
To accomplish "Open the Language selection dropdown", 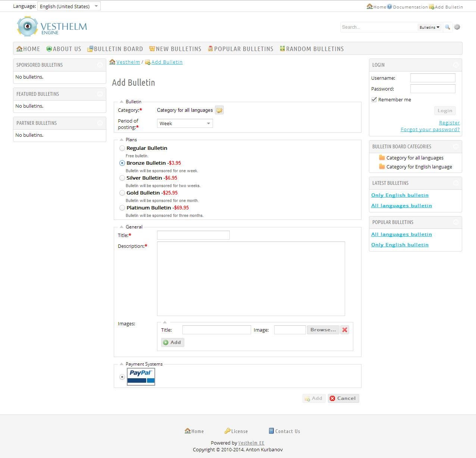I will (69, 6).
